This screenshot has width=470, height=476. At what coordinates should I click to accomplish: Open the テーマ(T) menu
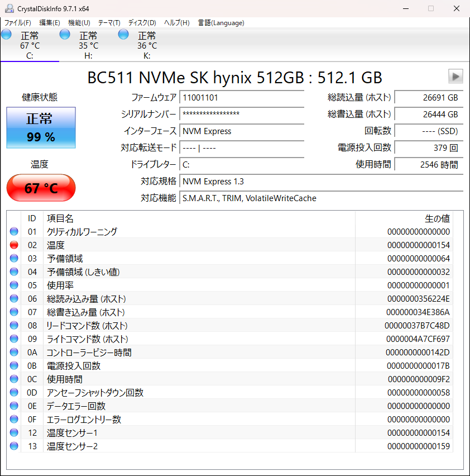[x=109, y=23]
